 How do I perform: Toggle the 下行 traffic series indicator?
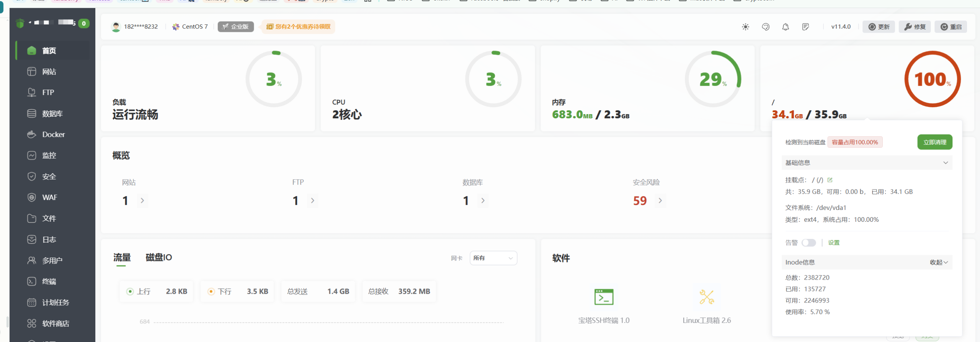[x=211, y=292]
